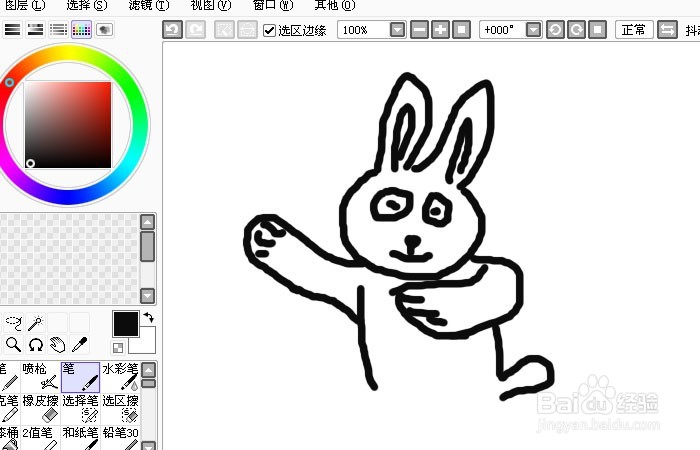Click the zoom in plus button
The width and height of the screenshot is (700, 450).
coord(440,30)
